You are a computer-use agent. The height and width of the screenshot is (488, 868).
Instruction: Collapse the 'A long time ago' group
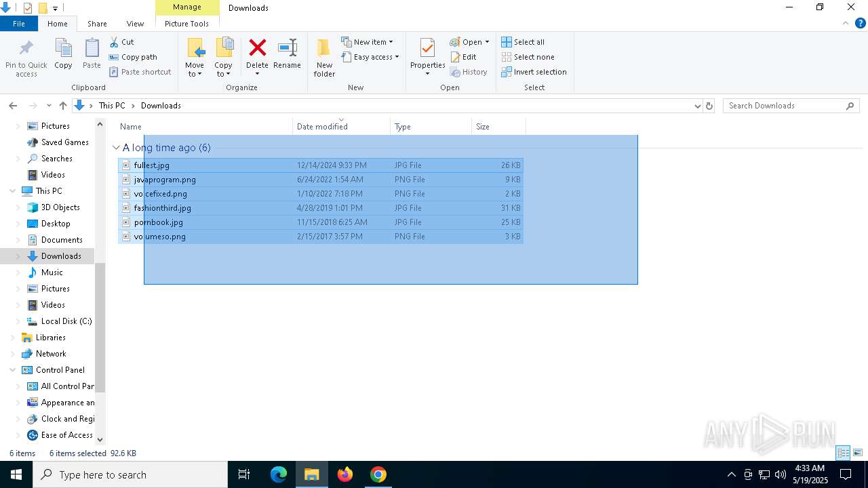pos(117,148)
